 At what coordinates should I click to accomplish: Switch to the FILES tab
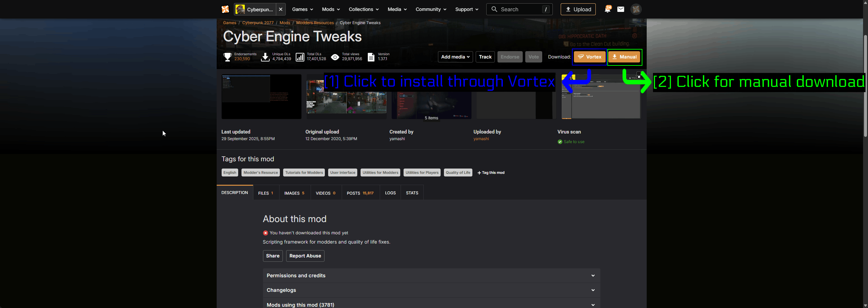(x=266, y=193)
